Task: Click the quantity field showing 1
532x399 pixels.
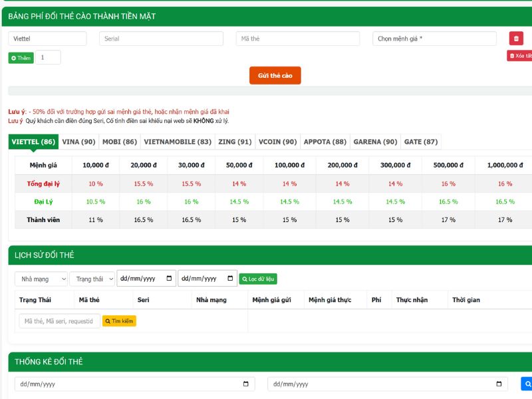Action: click(x=48, y=57)
